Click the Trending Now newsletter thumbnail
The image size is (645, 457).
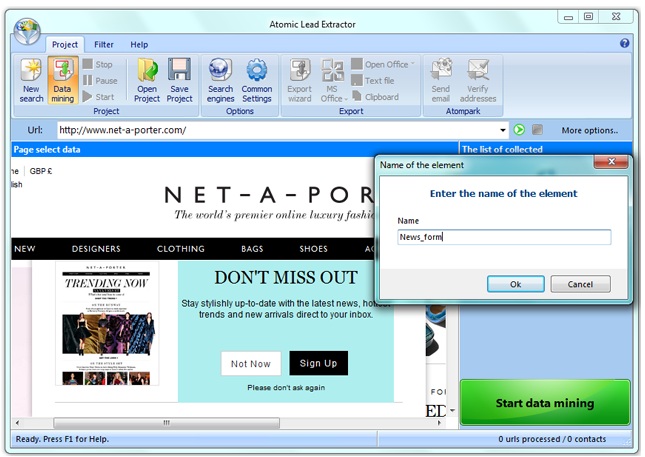pyautogui.click(x=107, y=324)
